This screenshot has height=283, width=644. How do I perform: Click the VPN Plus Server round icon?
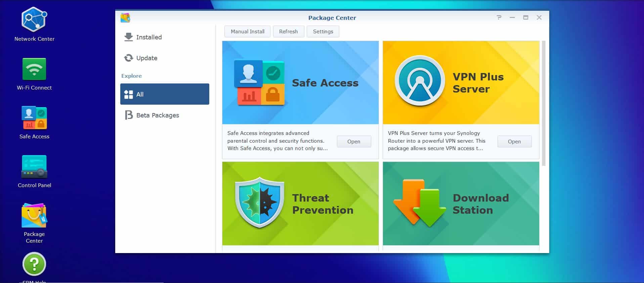(x=420, y=81)
